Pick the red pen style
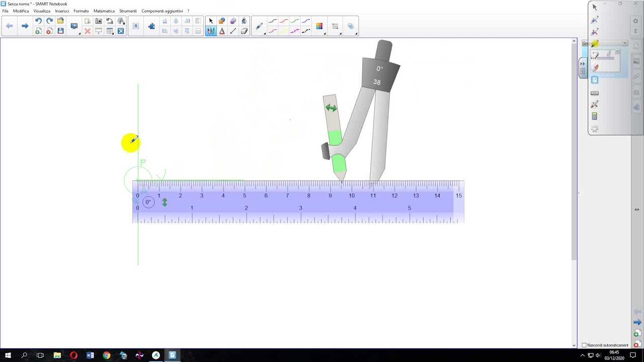This screenshot has width=644, height=362. [284, 21]
